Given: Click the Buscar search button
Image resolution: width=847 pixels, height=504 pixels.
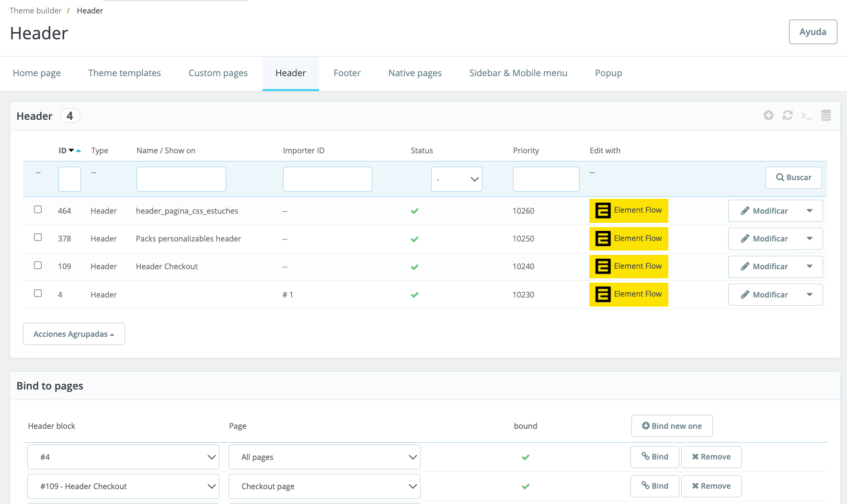Looking at the screenshot, I should [x=794, y=178].
